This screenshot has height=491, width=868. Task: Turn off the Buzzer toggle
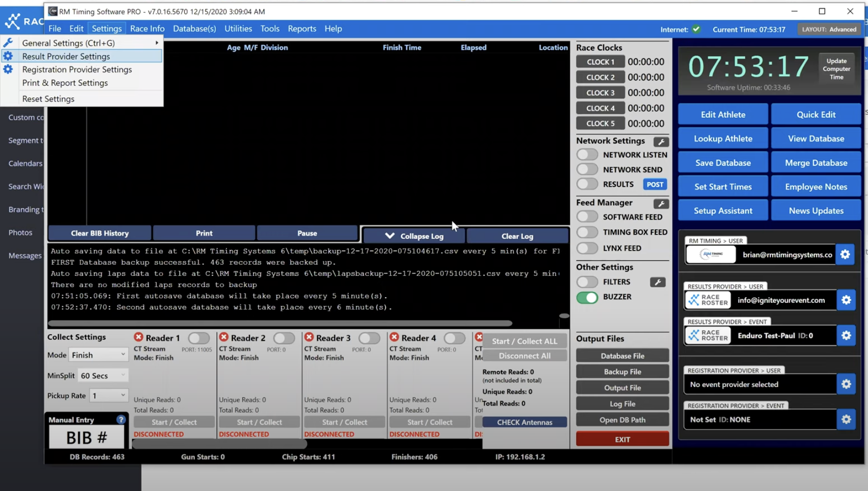pos(587,297)
